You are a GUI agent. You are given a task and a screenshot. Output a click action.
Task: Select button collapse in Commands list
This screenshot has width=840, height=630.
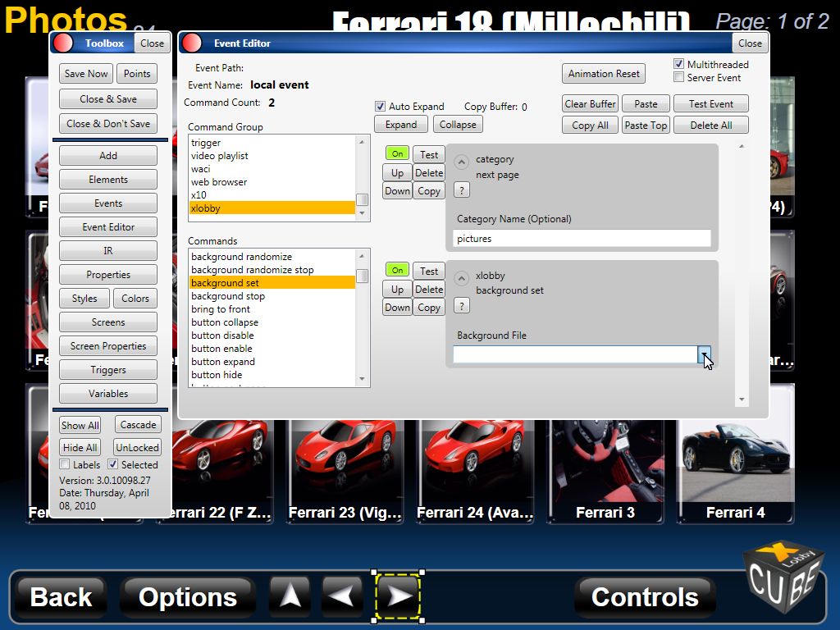(x=272, y=322)
